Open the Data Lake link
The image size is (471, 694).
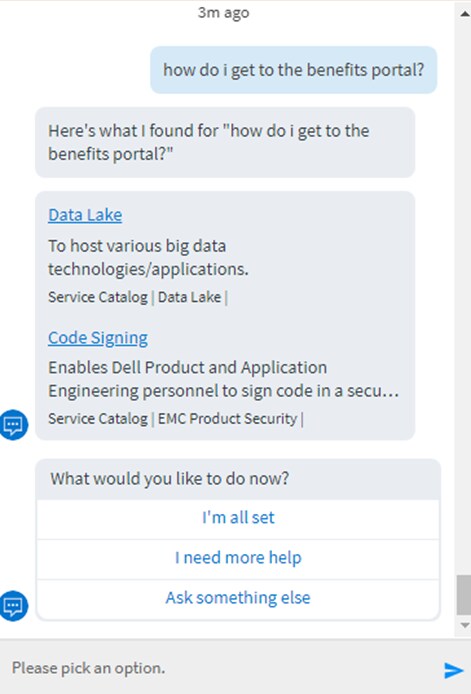[x=85, y=215]
